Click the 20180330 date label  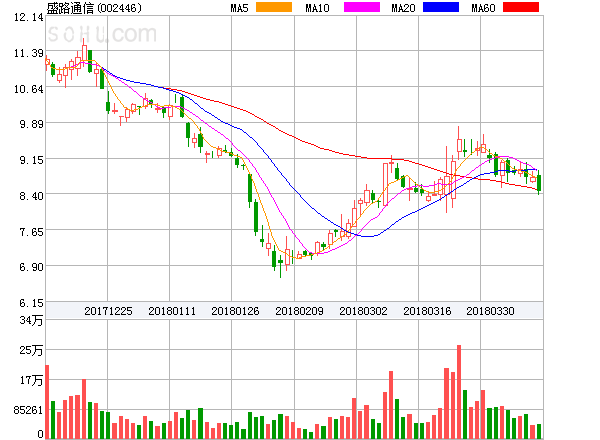click(490, 311)
